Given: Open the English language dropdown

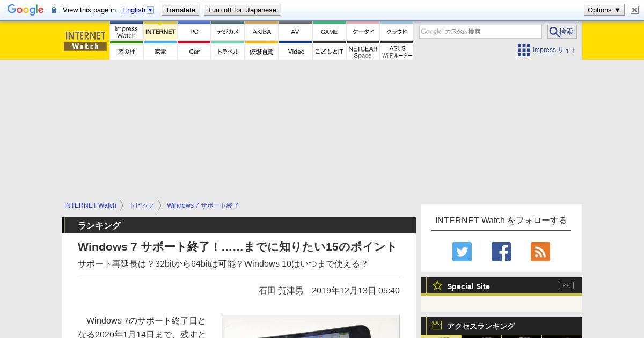Looking at the screenshot, I should tap(138, 10).
